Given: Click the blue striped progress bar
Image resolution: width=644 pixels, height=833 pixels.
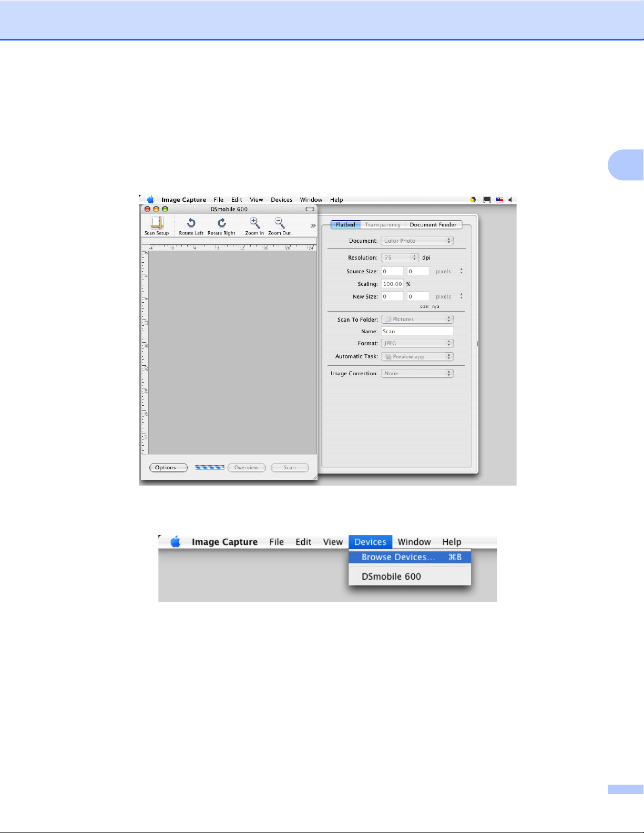Looking at the screenshot, I should coord(210,467).
